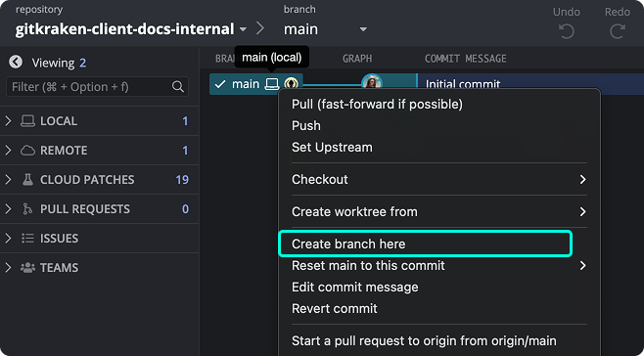The width and height of the screenshot is (644, 356).
Task: Expand the LOCAL section
Action: (8, 120)
